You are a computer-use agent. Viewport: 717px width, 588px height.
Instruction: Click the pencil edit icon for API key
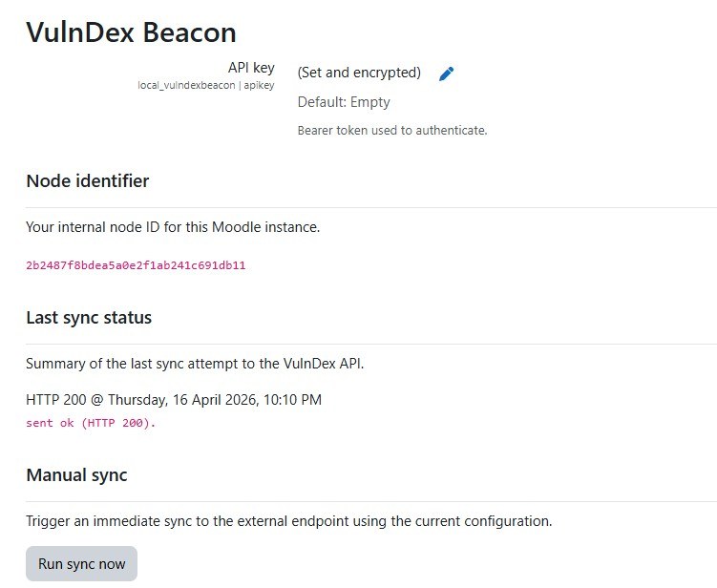tap(446, 73)
